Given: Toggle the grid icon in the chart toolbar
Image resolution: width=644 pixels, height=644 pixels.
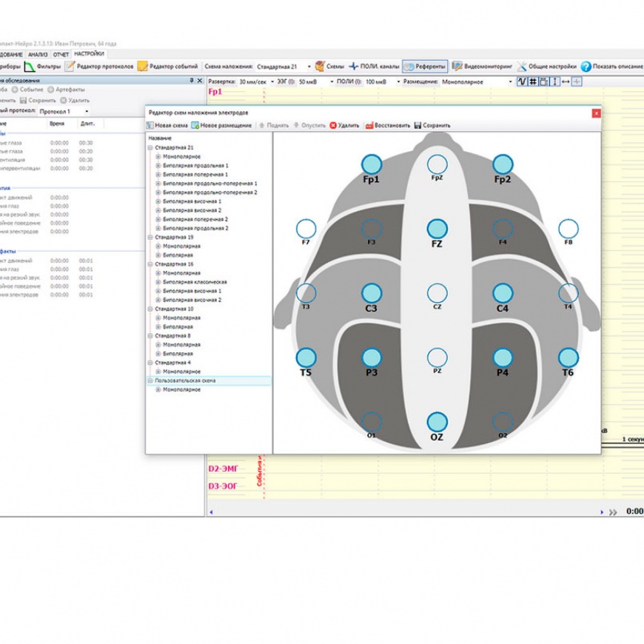Looking at the screenshot, I should [x=533, y=81].
